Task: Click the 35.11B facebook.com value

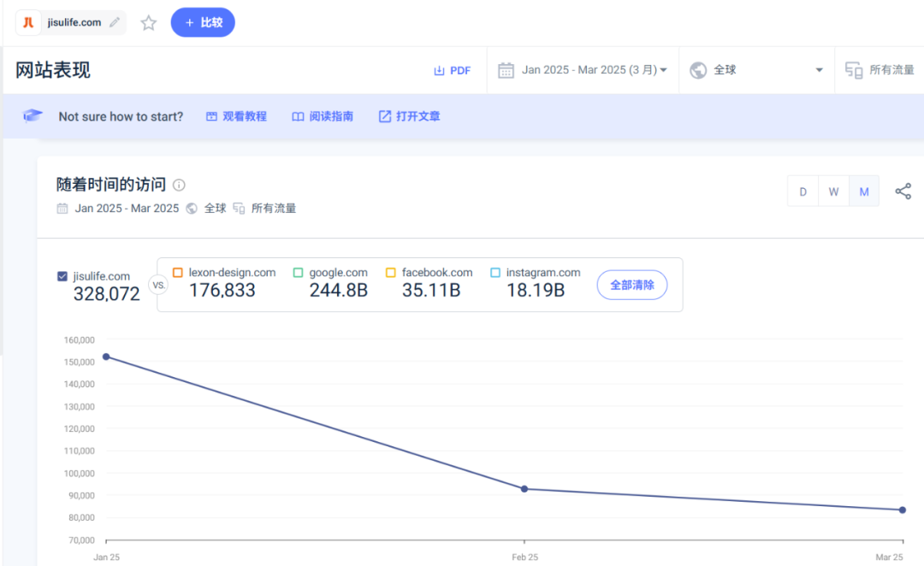Action: tap(431, 291)
